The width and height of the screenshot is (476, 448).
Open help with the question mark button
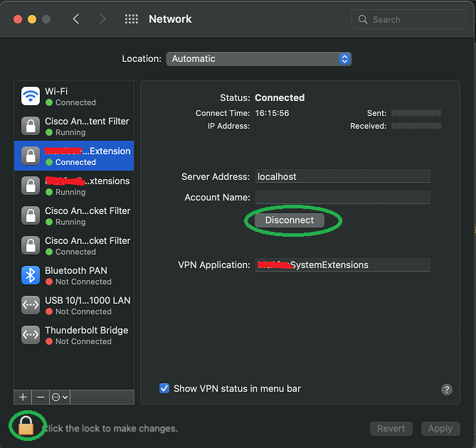tap(447, 389)
